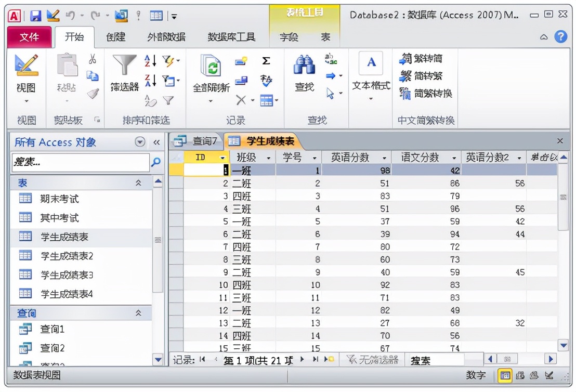Click the 查找 binoculars icon
This screenshot has width=576, height=392.
click(x=304, y=64)
